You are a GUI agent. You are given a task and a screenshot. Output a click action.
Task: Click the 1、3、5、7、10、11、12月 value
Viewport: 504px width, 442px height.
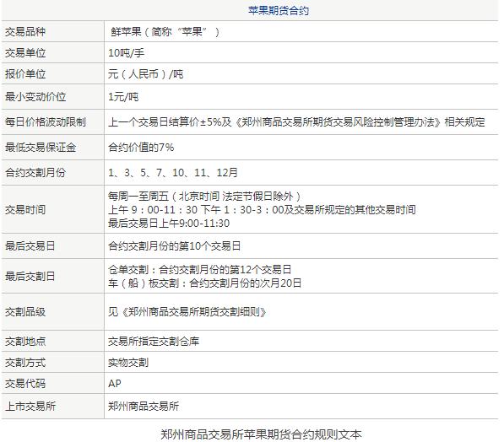click(173, 172)
